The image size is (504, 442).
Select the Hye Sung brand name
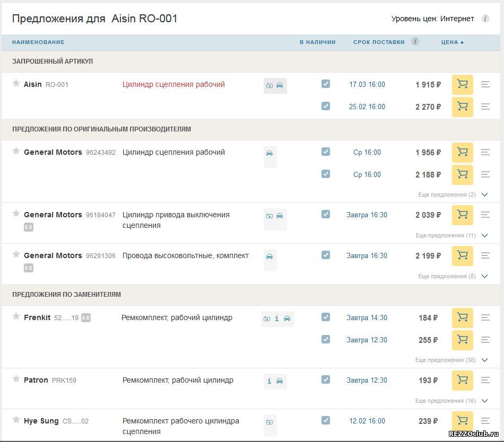[41, 421]
